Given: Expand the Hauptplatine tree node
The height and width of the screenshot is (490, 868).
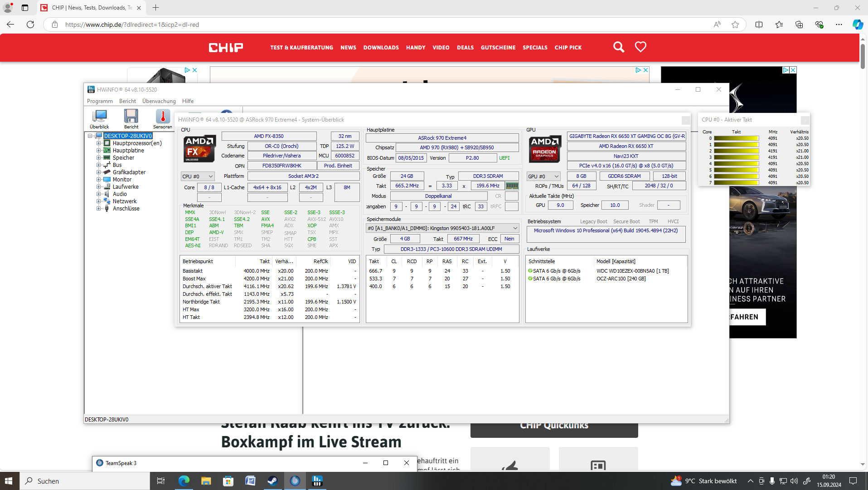Looking at the screenshot, I should [98, 151].
